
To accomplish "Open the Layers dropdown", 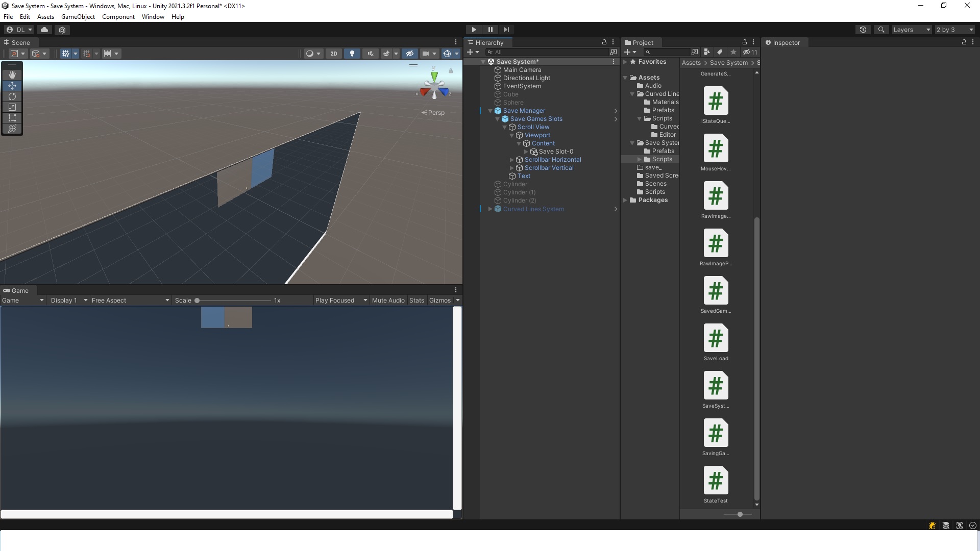I will point(911,30).
